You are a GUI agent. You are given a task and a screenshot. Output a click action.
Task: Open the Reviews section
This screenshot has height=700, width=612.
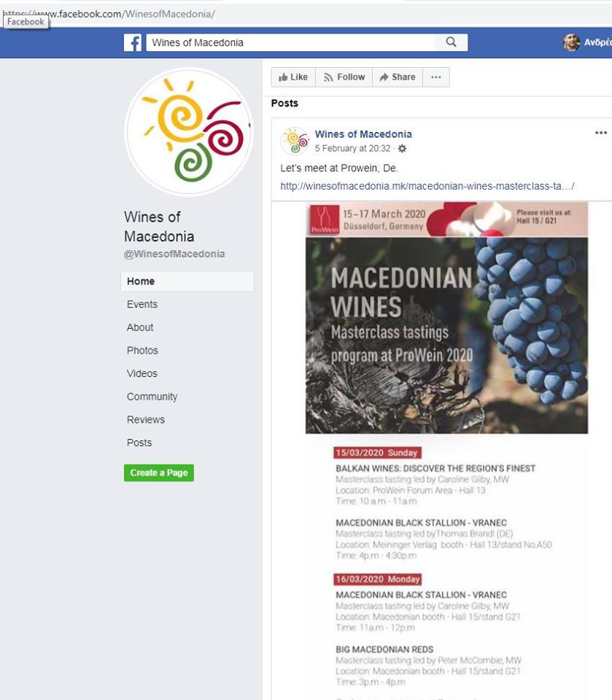click(146, 420)
